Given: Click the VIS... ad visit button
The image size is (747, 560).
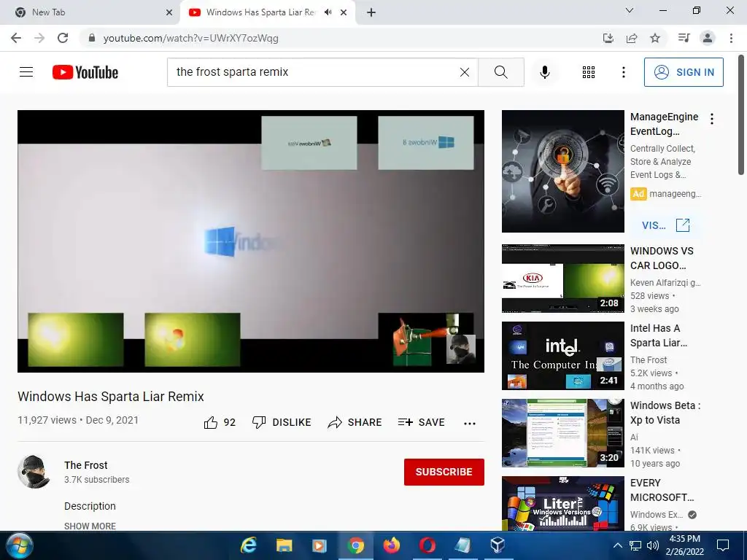Looking at the screenshot, I should pyautogui.click(x=665, y=225).
